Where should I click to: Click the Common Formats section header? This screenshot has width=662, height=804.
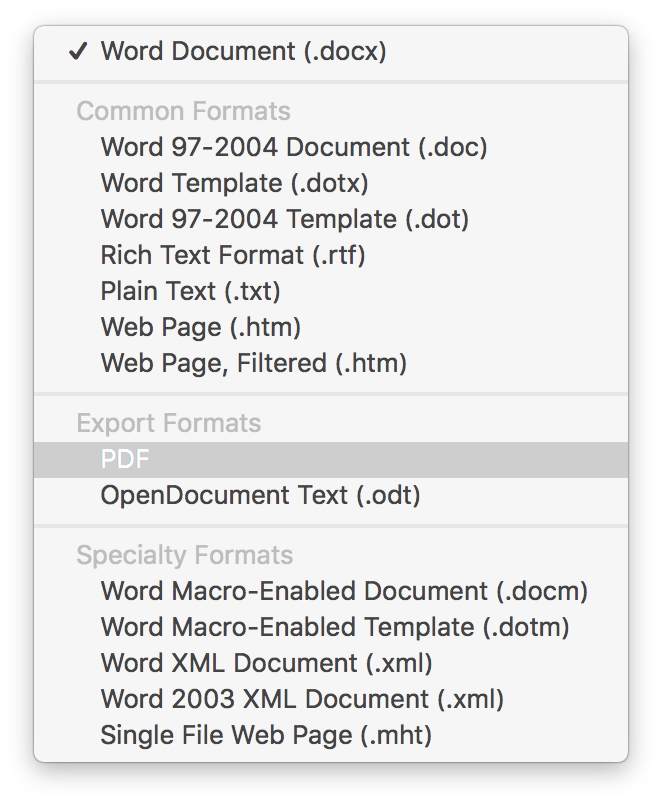pos(184,111)
